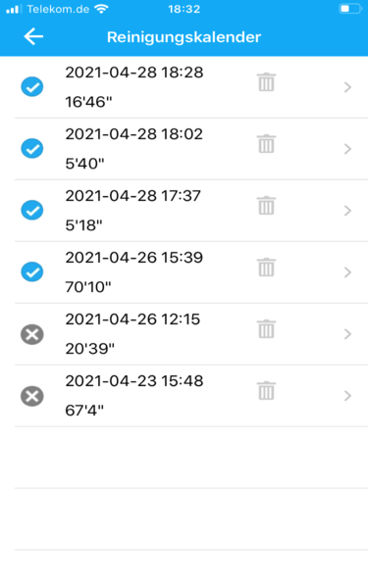Tap grey X status of 20'39" entry
Screen dimensions: 368x588
32,334
